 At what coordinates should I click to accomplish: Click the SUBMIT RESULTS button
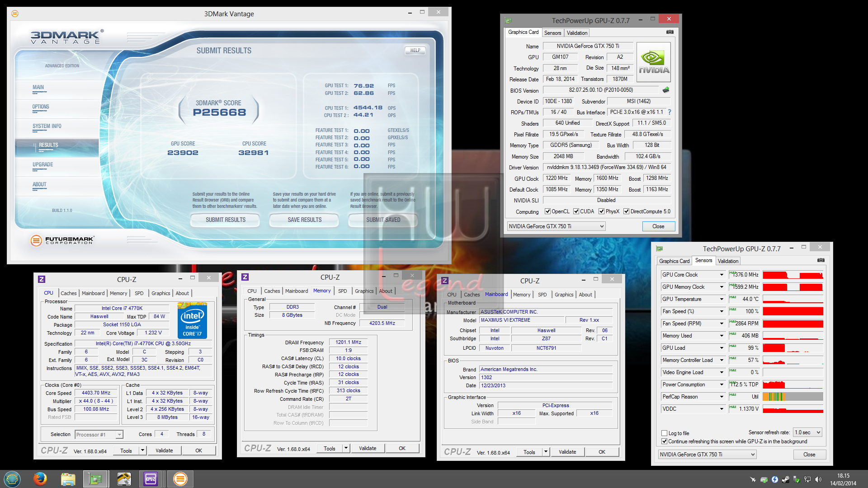pos(226,220)
